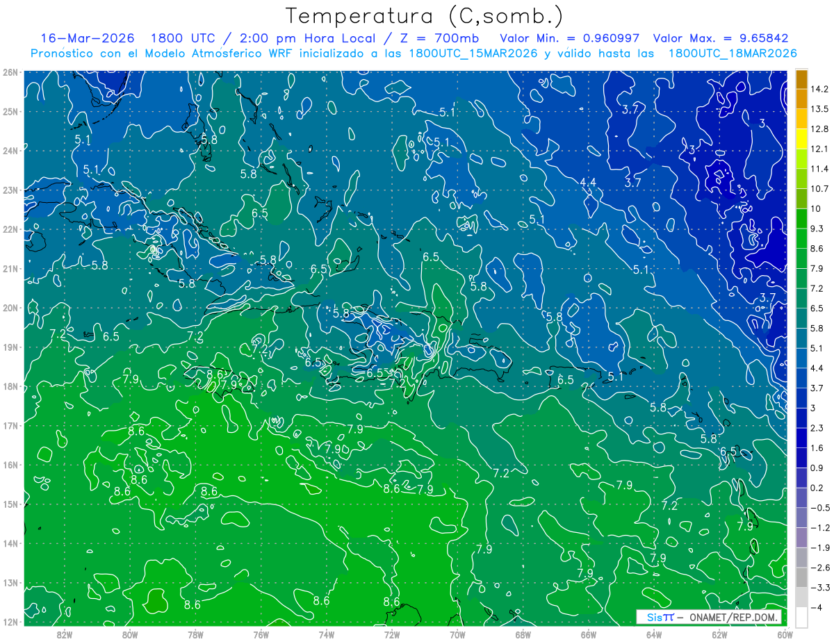Click the '22N' latitude axis label
Image resolution: width=834 pixels, height=644 pixels.
pyautogui.click(x=10, y=229)
